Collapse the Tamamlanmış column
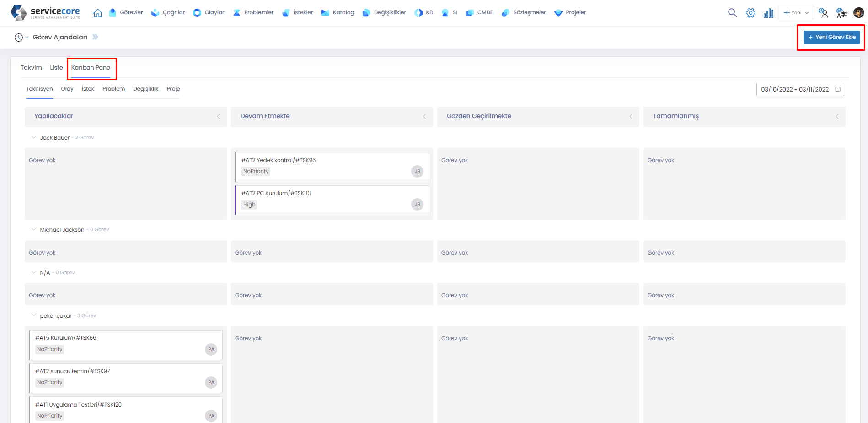Screen dimensions: 868x423 pyautogui.click(x=837, y=116)
